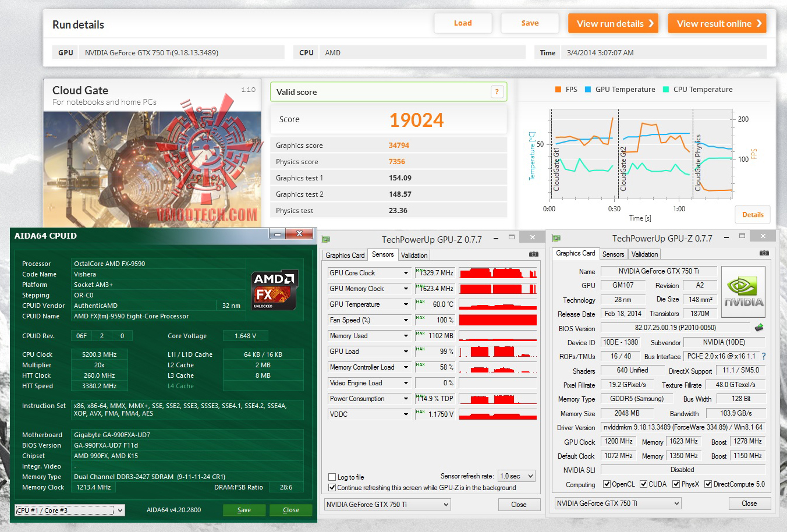Click the GPU-Z title bar icon of the sensors window
The height and width of the screenshot is (532, 787).
[x=327, y=239]
